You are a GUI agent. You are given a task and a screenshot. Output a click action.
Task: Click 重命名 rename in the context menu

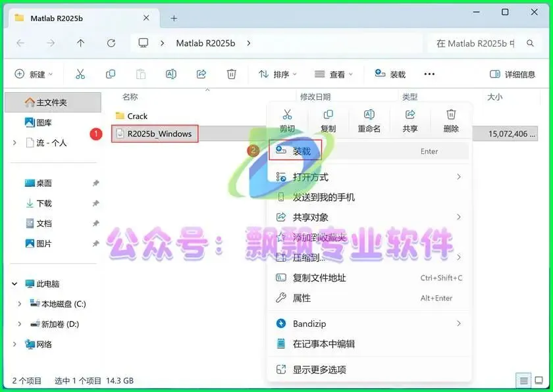(x=369, y=121)
